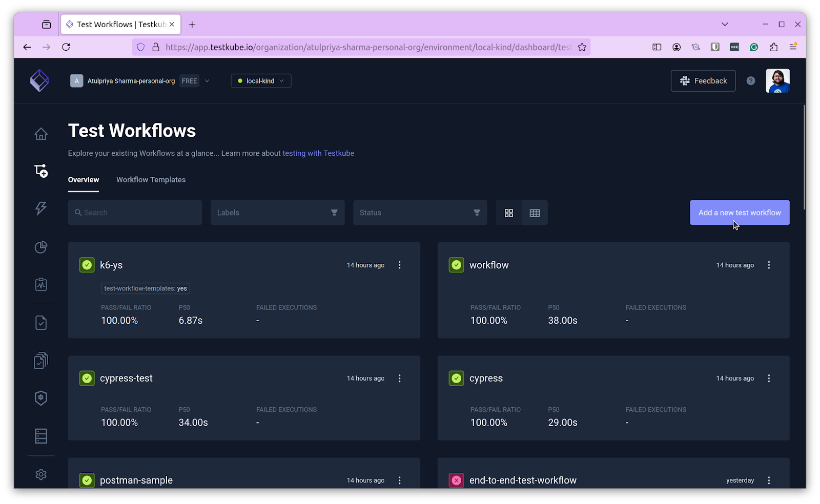Open the cypress card's three-dot menu
This screenshot has width=820, height=504.
tap(769, 378)
